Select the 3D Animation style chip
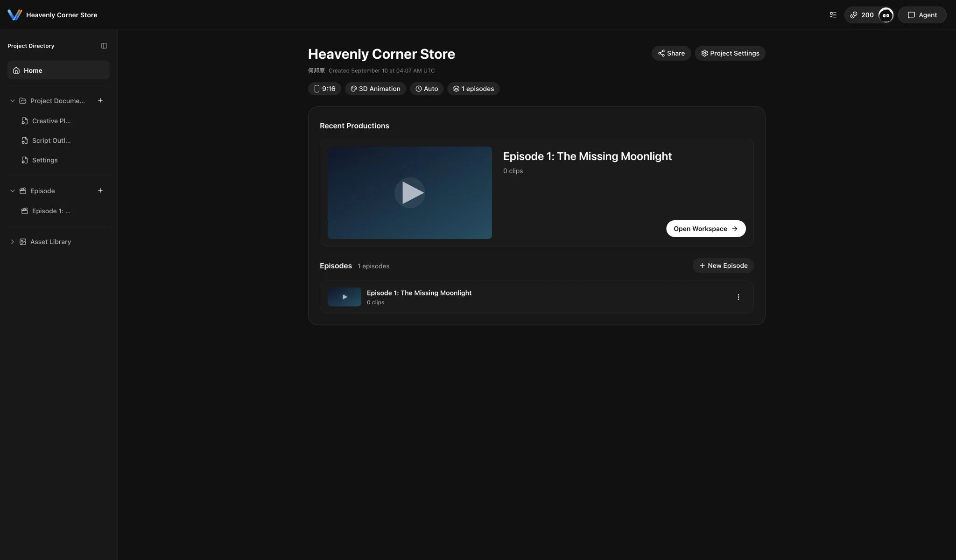 pos(375,89)
